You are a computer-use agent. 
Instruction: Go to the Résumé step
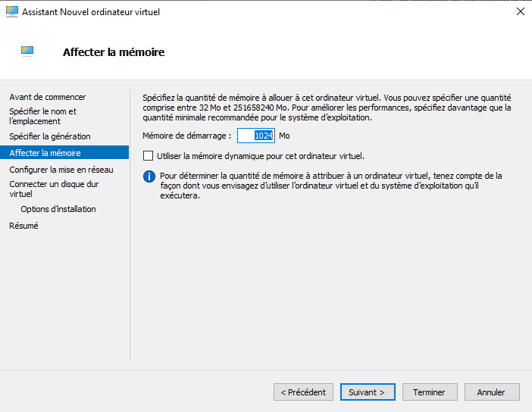point(23,226)
